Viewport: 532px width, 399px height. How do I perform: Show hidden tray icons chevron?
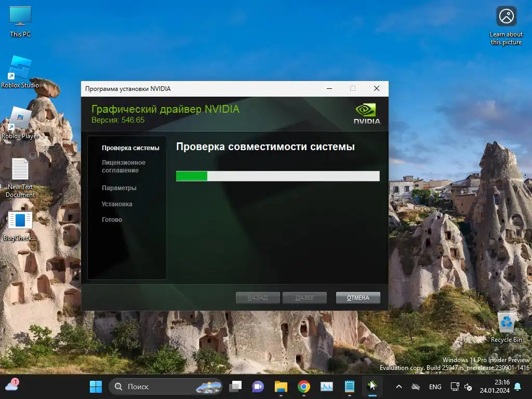[x=399, y=387]
